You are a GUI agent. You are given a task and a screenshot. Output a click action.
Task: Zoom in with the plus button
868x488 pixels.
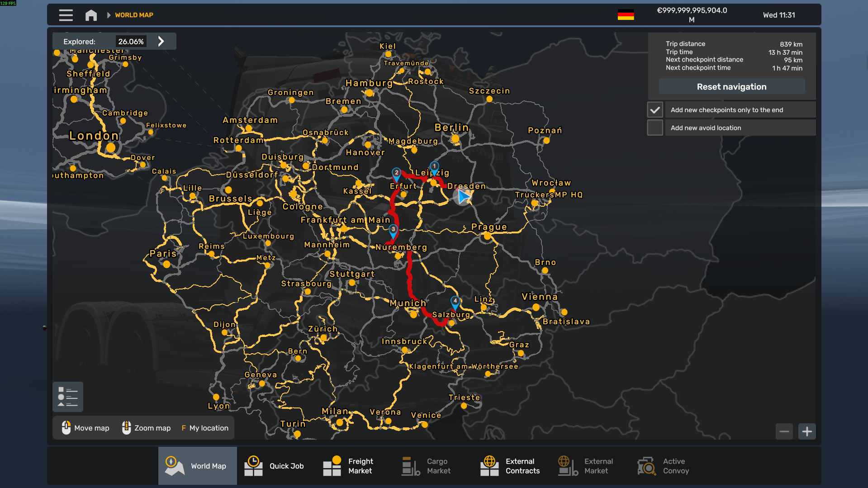coord(807,431)
